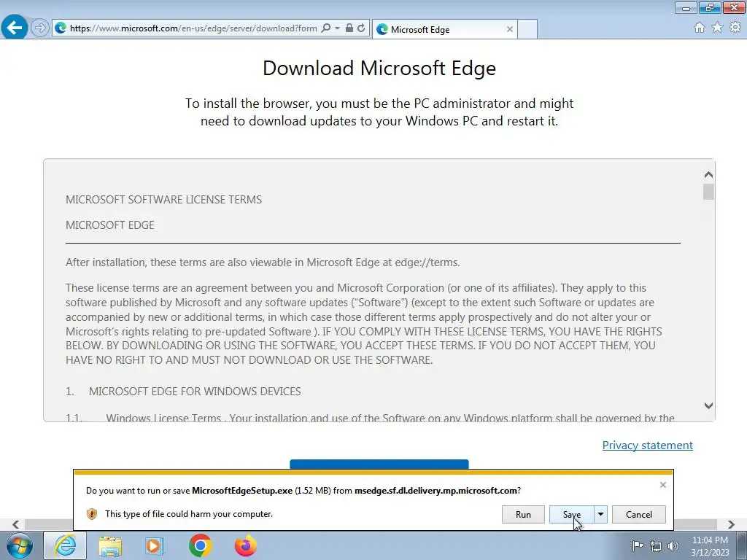Viewport: 747px width, 560px height.
Task: Open a new blank tab
Action: point(527,29)
